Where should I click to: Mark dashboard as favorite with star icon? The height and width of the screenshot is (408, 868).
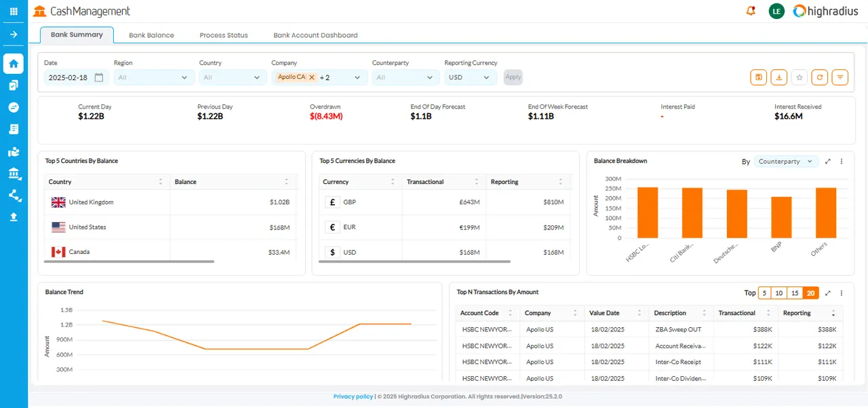tap(800, 77)
